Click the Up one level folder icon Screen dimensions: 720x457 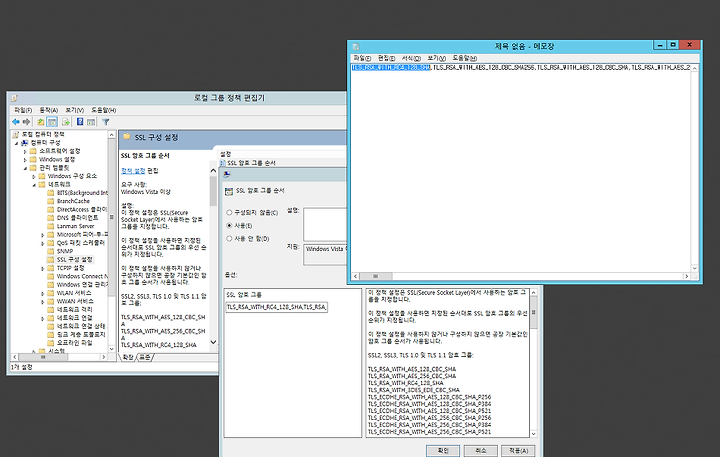pos(41,122)
